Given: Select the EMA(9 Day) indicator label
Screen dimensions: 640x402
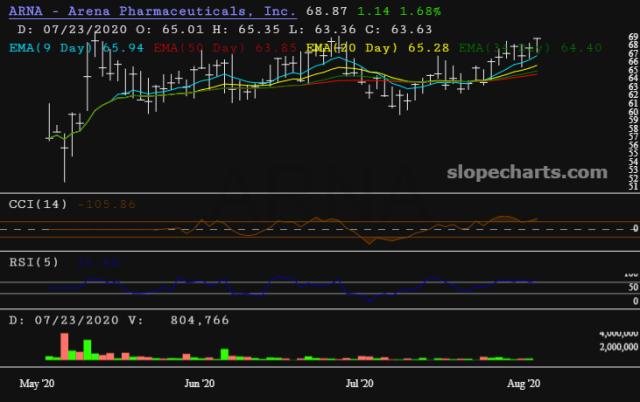Looking at the screenshot, I should click(47, 47).
